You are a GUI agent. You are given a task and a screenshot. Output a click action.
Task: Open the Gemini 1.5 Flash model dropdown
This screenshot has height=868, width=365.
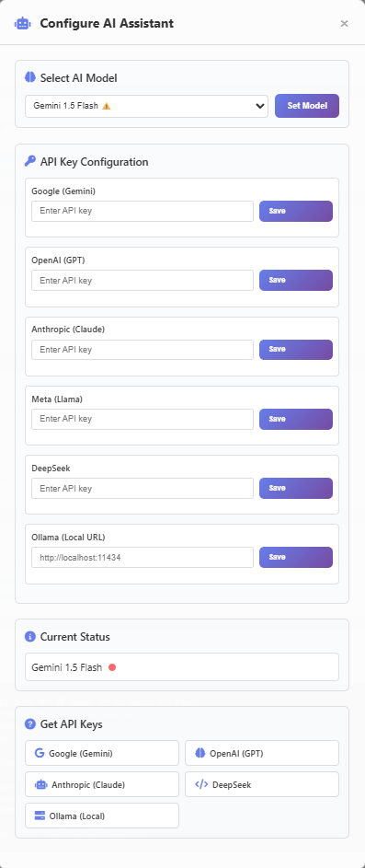[146, 106]
